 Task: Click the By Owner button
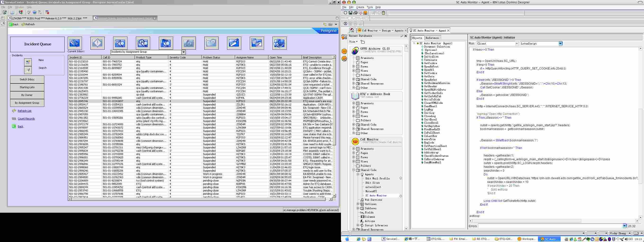coord(27,95)
